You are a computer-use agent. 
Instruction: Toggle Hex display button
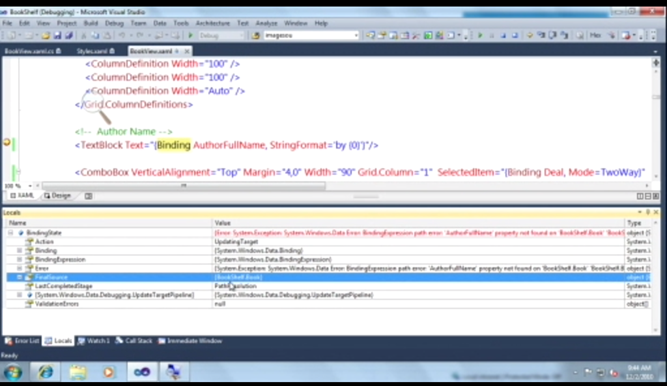click(x=595, y=36)
